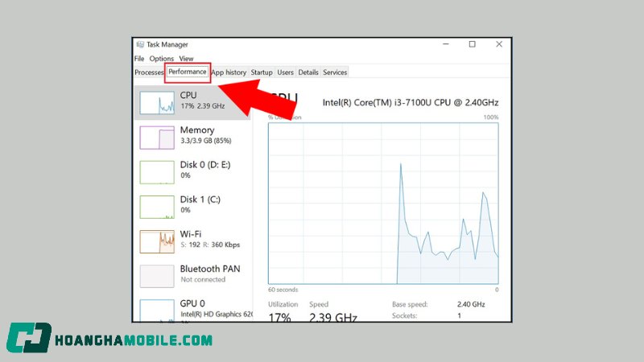This screenshot has width=644, height=362.
Task: Open the File menu
Action: [139, 58]
